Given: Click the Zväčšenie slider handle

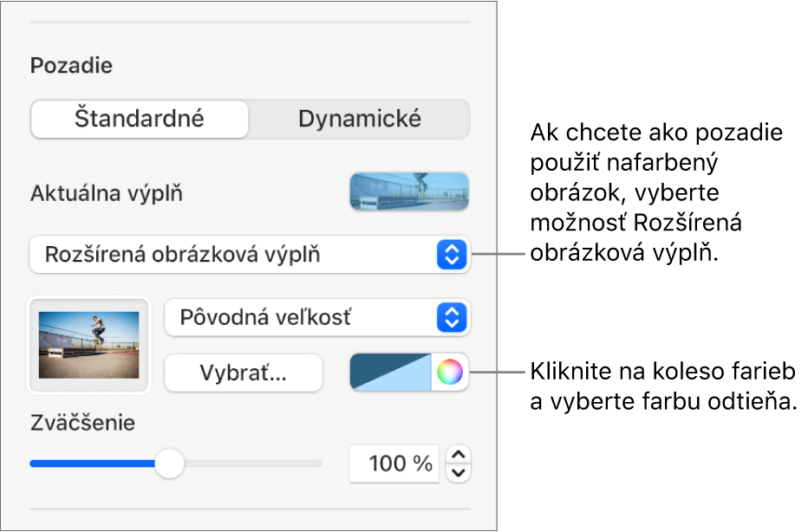Looking at the screenshot, I should [170, 464].
